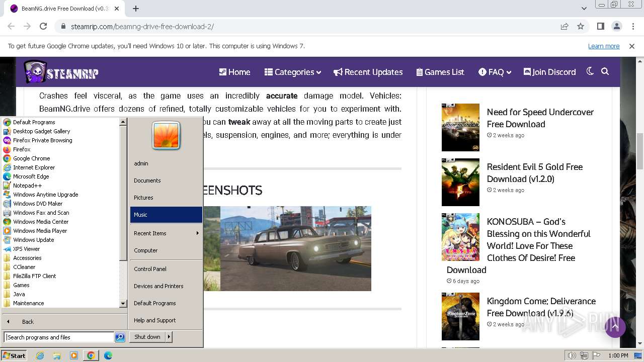Open Windows DVD Maker
The width and height of the screenshot is (644, 362).
(x=38, y=204)
